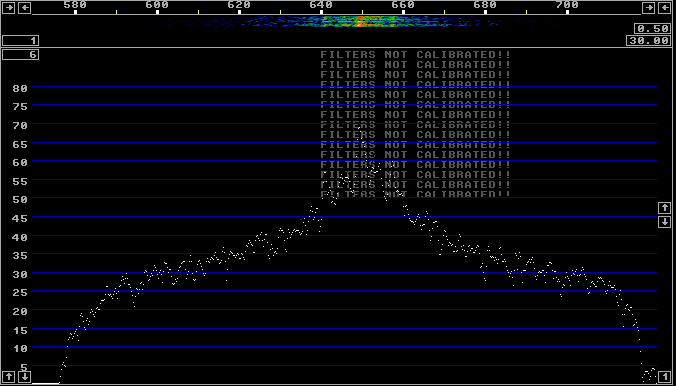Click the right-arrow button at the top-right corner
The image size is (676, 386).
click(649, 7)
